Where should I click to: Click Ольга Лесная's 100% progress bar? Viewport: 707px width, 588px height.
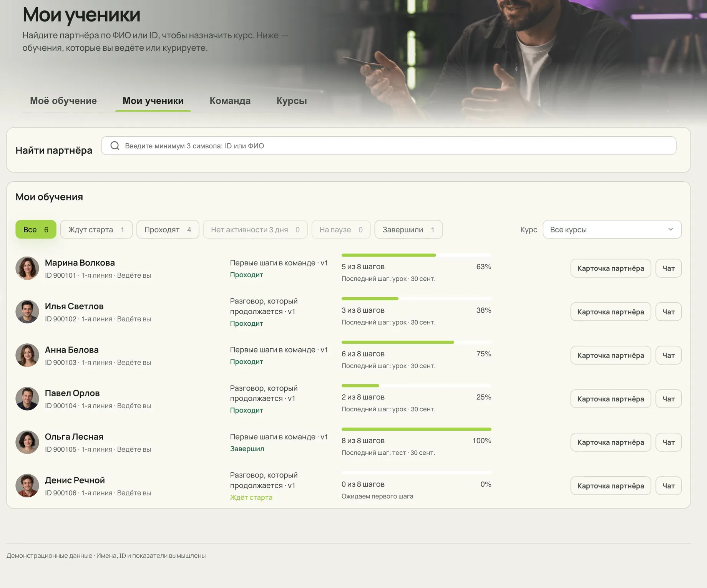click(x=417, y=429)
